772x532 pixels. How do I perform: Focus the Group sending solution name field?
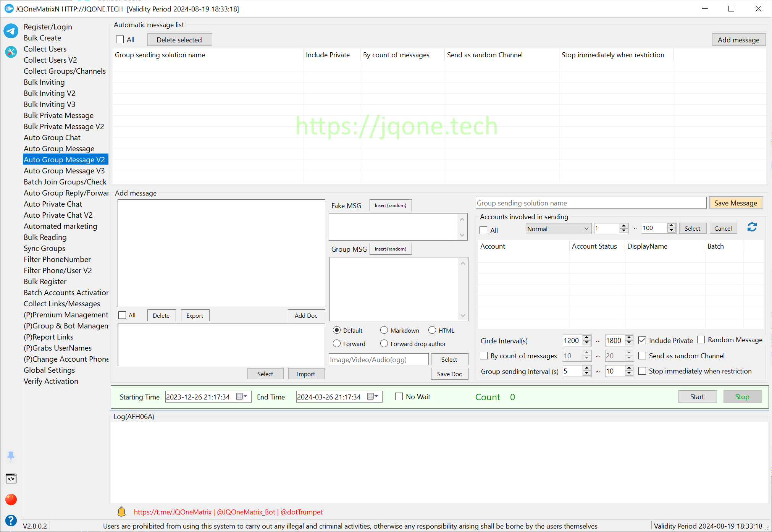click(x=591, y=203)
